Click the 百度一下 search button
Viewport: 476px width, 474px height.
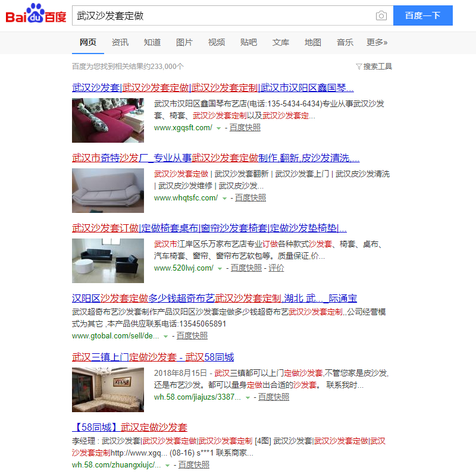423,15
